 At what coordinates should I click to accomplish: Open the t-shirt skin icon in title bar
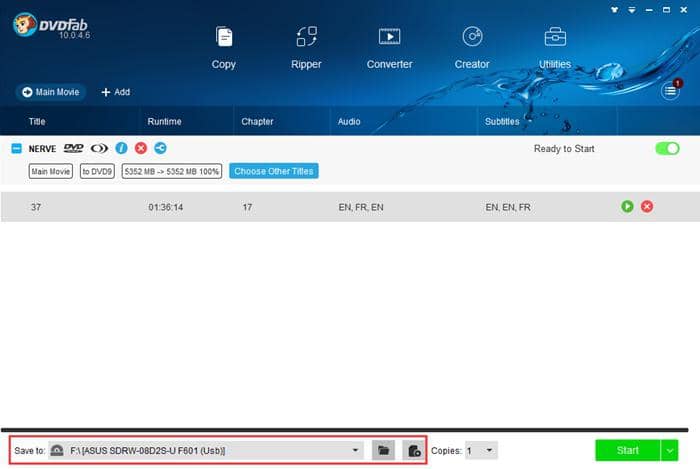[615, 9]
